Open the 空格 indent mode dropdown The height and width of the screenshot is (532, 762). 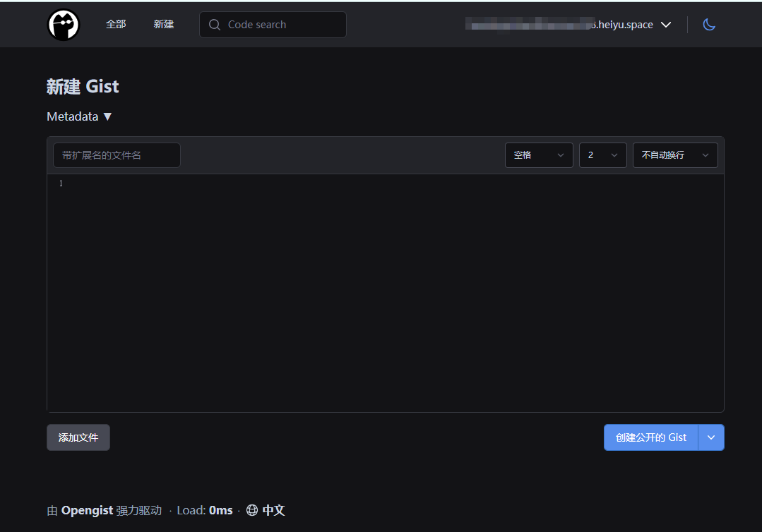[539, 155]
